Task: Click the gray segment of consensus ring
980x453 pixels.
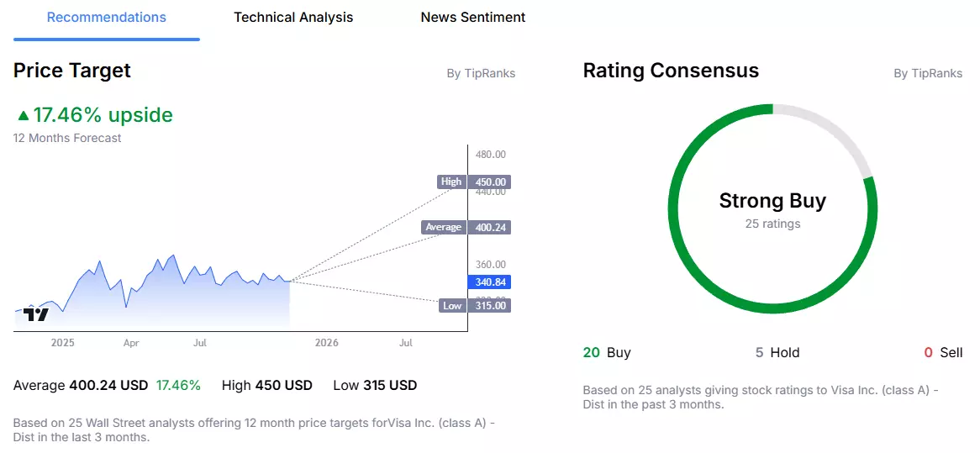Action: [x=833, y=129]
